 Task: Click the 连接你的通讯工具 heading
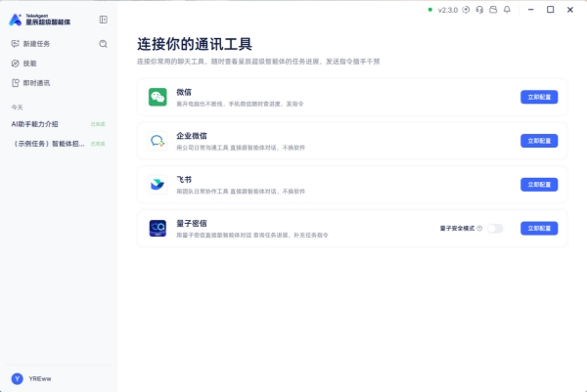[195, 44]
